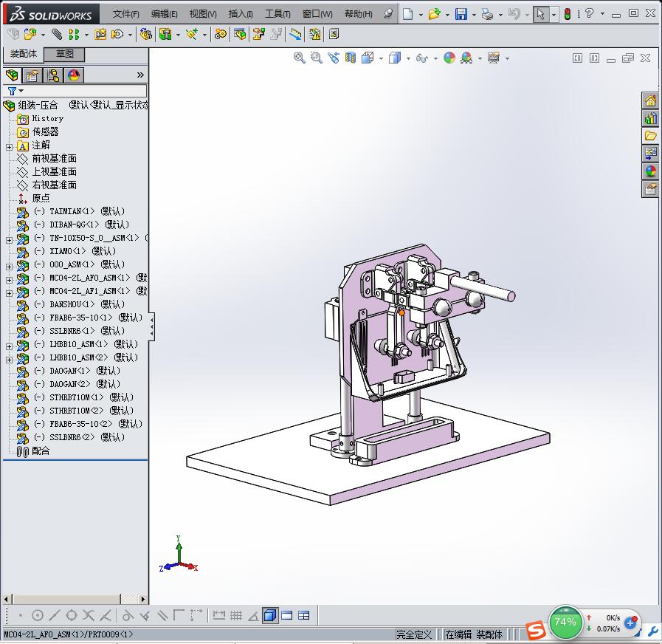Select the 配合 mates folder
Image resolution: width=662 pixels, height=644 pixels.
tap(41, 451)
